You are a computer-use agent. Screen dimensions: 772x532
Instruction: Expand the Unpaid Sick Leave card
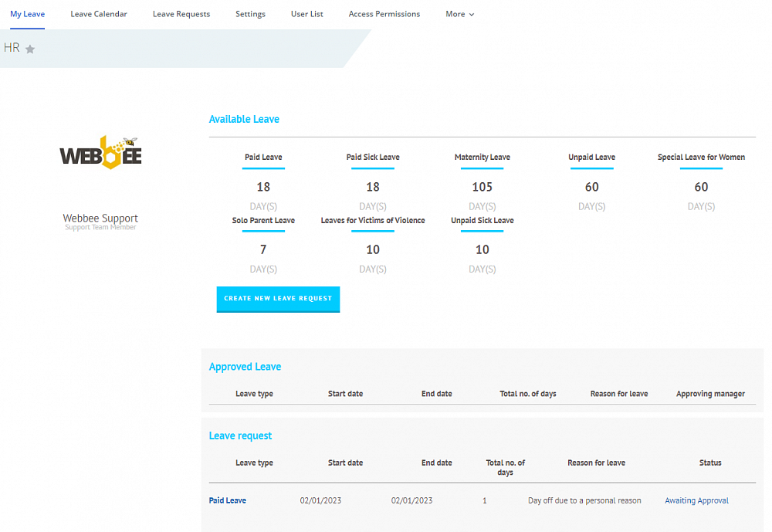tap(482, 221)
